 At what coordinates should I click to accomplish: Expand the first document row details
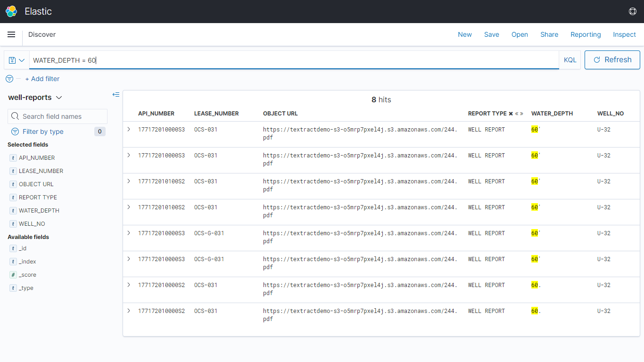coord(129,129)
